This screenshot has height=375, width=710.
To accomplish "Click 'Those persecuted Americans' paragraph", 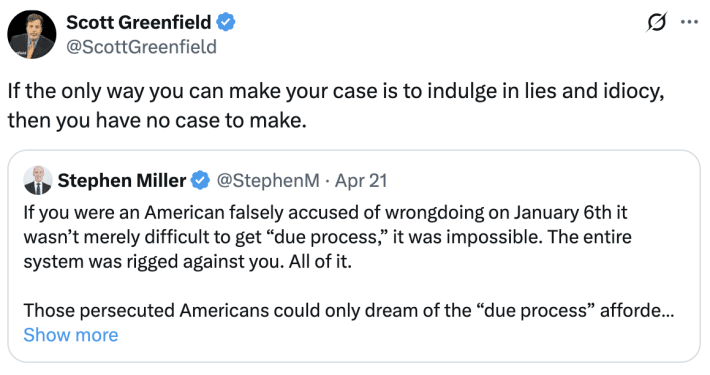I will click(349, 311).
